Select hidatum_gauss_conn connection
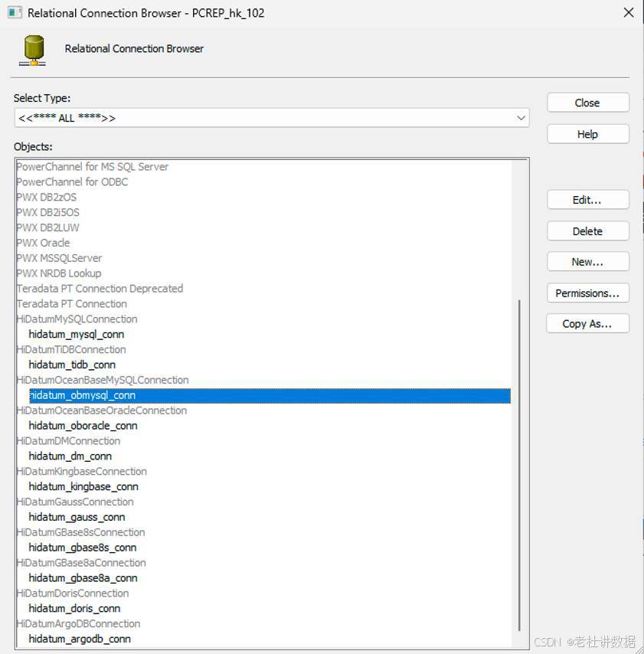Screen dimensions: 644x654 (x=77, y=517)
